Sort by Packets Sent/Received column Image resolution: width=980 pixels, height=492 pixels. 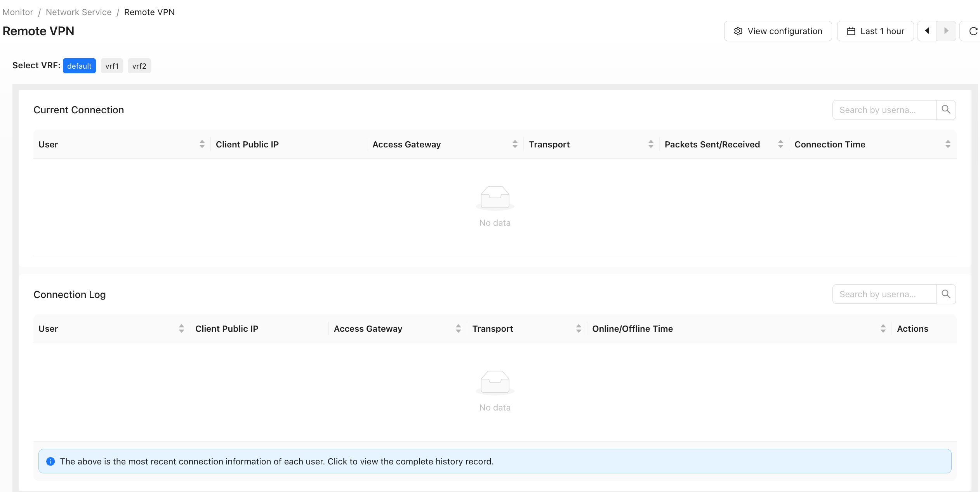pos(780,144)
